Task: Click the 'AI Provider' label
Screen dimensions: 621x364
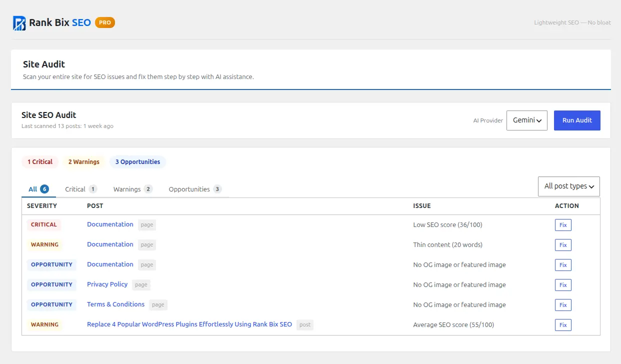Action: tap(488, 120)
